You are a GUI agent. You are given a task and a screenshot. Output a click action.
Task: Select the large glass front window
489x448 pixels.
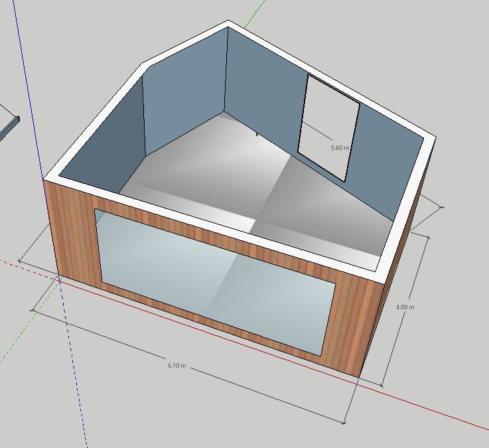[x=212, y=279]
